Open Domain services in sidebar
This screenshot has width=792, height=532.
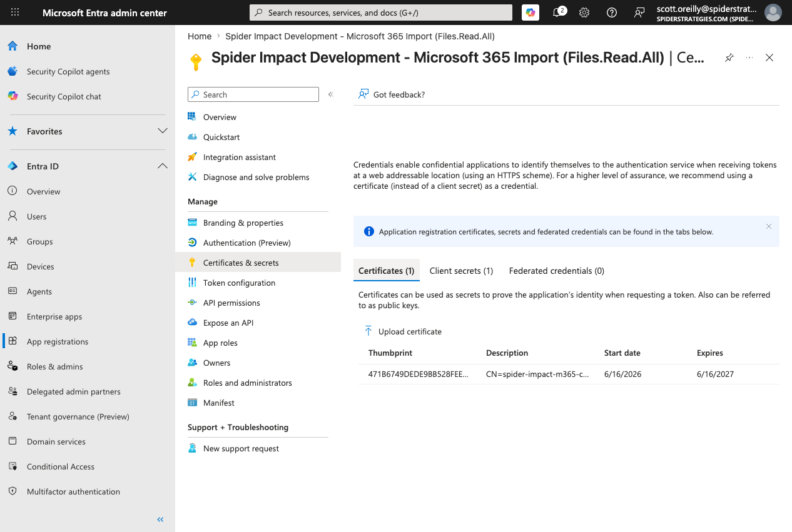[x=56, y=441]
